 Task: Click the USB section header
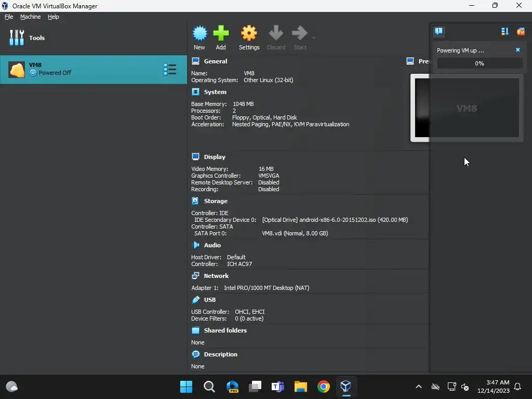coord(210,300)
